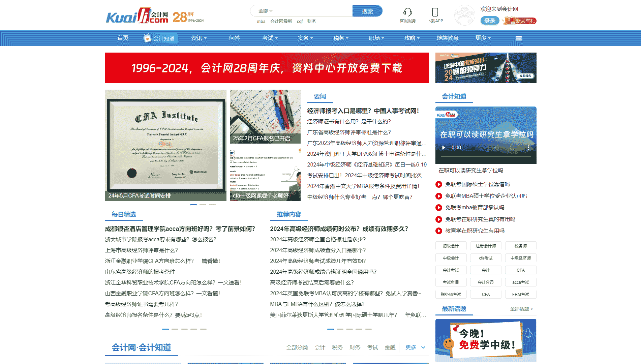Open the 25年2月CFA报名已开启 thumbnail

pos(265,117)
